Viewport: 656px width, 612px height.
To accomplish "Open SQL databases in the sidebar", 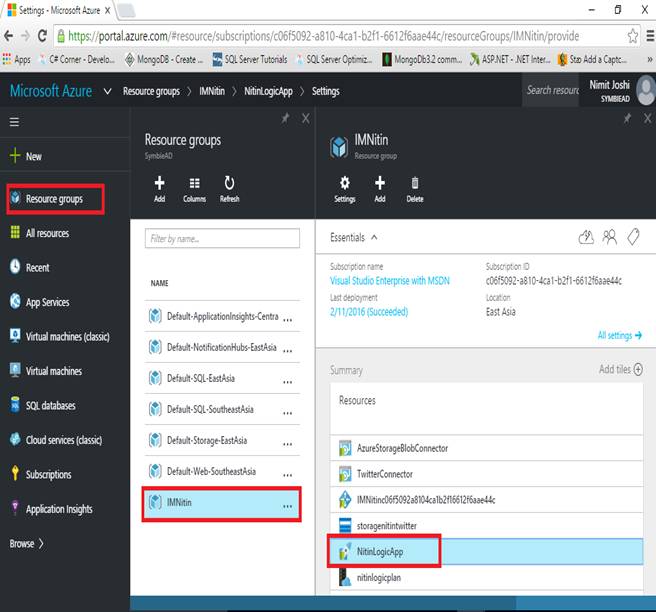I will point(43,405).
